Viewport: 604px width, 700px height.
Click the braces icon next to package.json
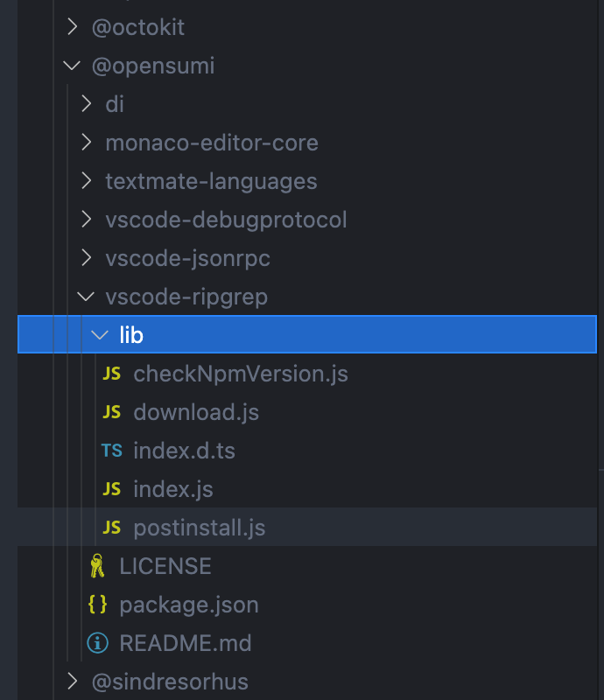click(x=98, y=604)
